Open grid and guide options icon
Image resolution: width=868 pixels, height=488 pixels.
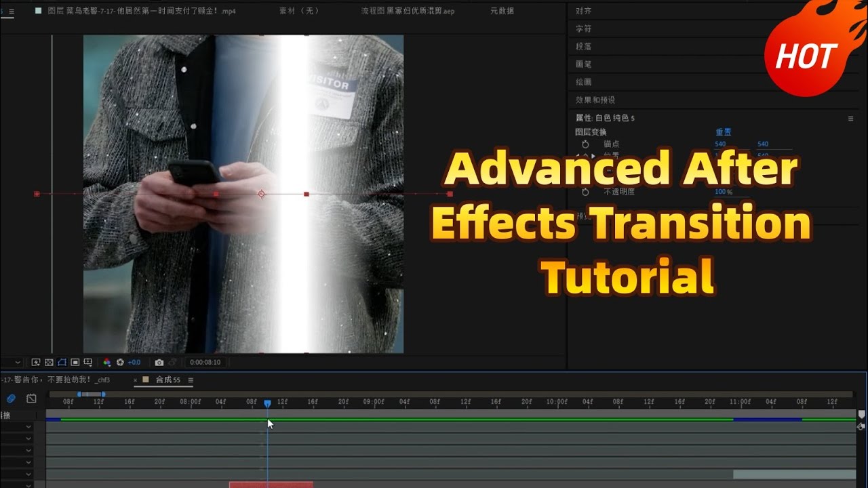pyautogui.click(x=88, y=363)
